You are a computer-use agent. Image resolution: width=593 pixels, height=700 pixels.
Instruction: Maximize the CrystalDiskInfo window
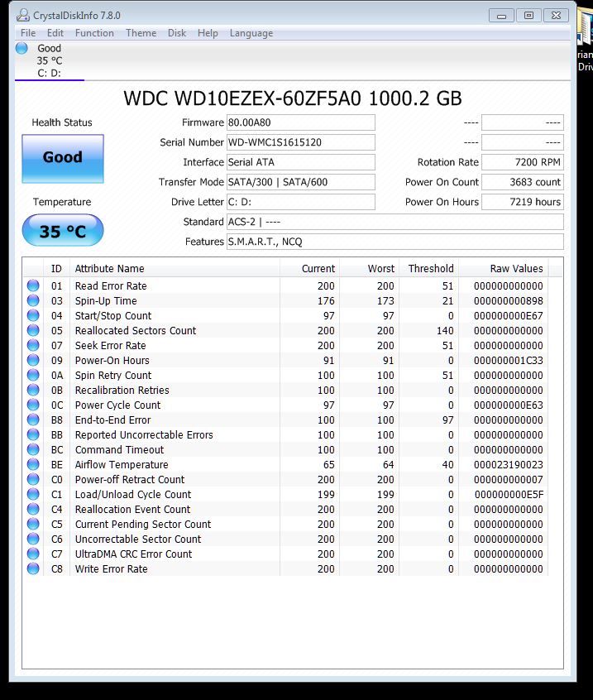point(528,16)
